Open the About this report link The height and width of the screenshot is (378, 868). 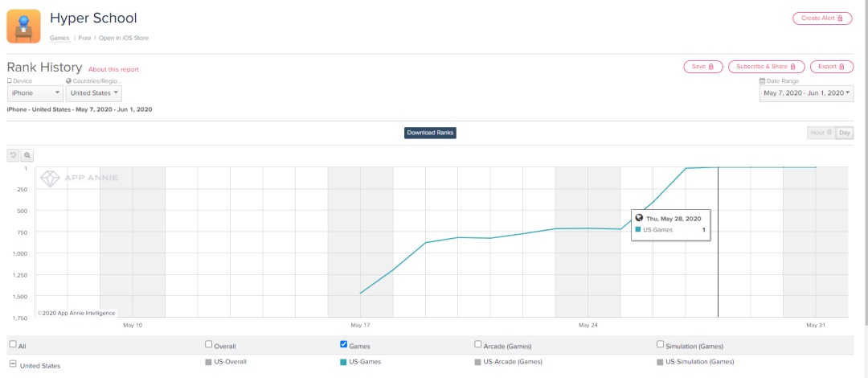tap(113, 70)
